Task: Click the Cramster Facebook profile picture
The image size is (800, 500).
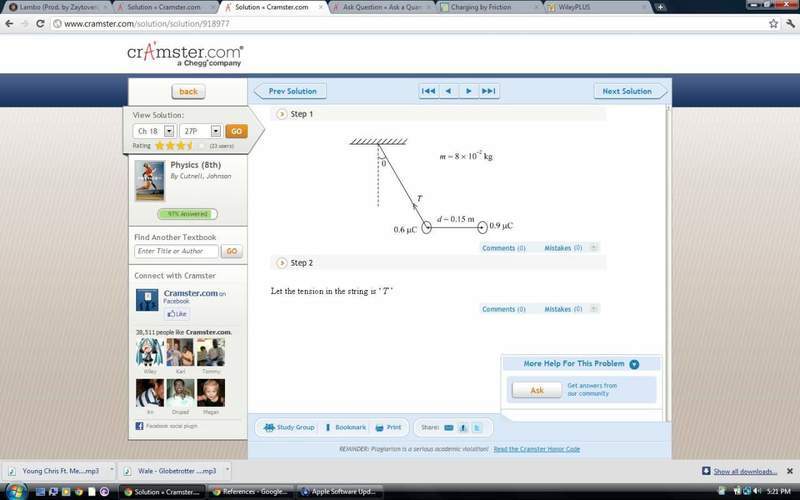Action: (147, 300)
